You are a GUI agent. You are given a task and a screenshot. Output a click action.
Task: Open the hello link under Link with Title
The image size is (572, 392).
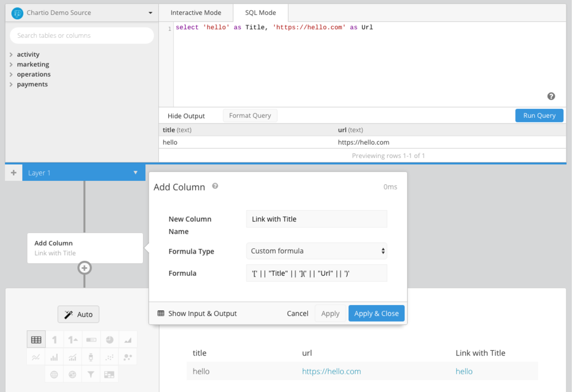pyautogui.click(x=464, y=371)
